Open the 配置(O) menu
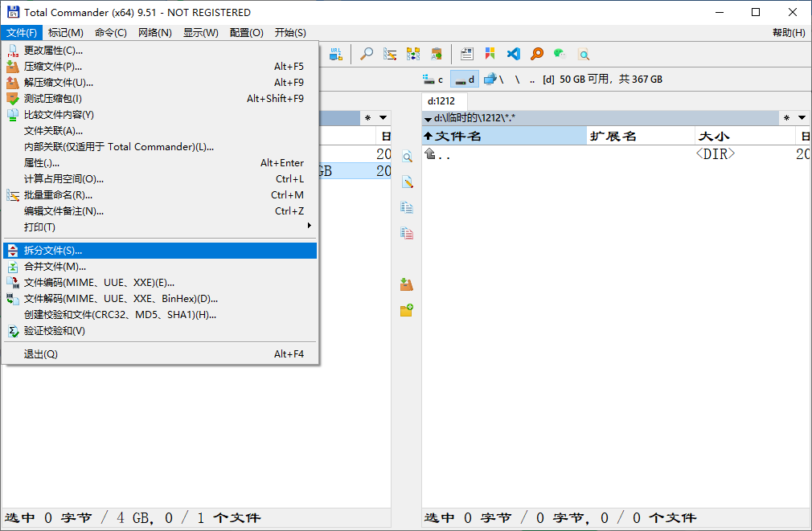The height and width of the screenshot is (531, 812). (x=247, y=33)
